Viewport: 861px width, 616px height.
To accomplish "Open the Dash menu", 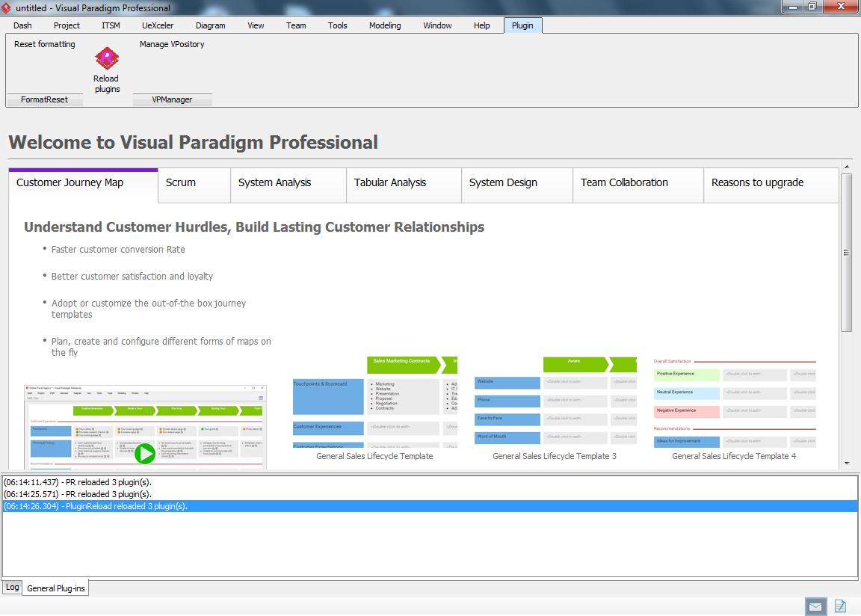I will [x=22, y=25].
